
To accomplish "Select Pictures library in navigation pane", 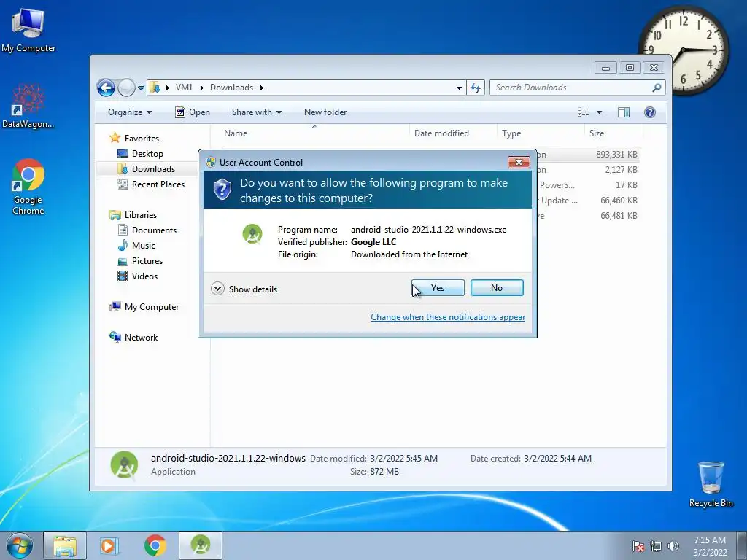I will [x=140, y=261].
